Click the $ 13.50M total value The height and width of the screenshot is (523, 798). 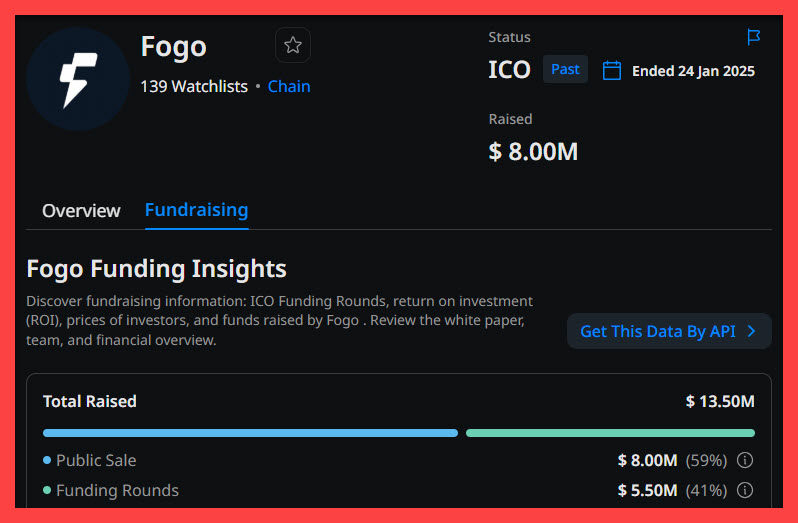(720, 401)
